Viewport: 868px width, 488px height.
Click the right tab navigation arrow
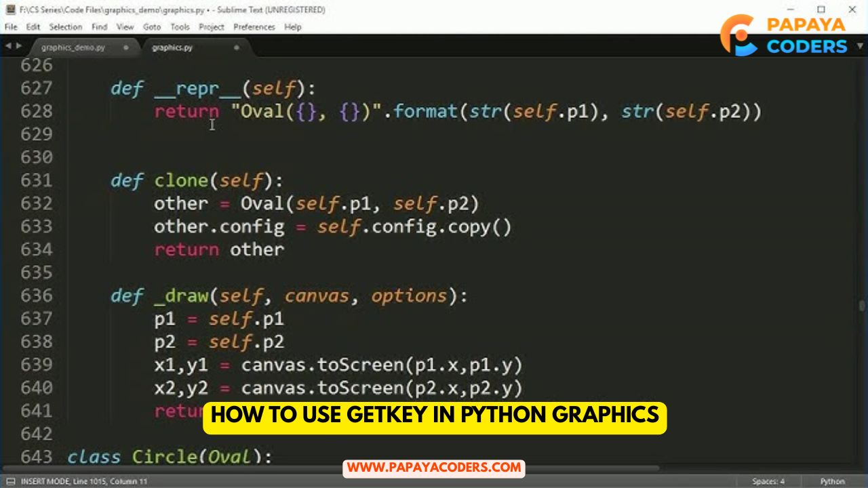[18, 47]
